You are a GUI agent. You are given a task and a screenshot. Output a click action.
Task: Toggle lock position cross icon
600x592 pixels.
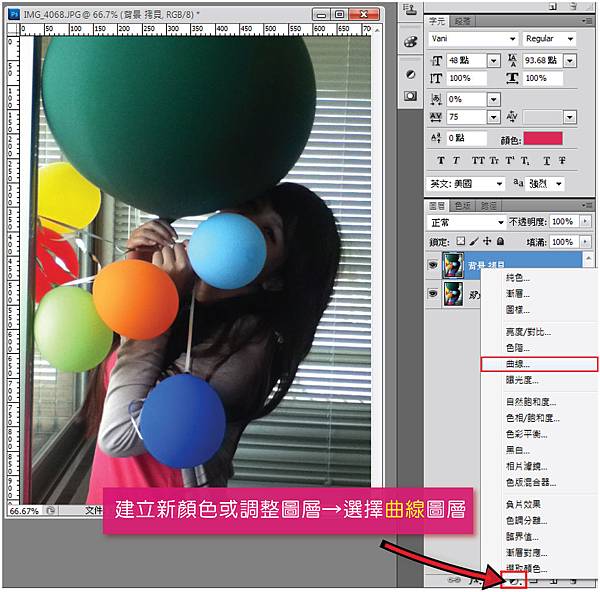[487, 241]
